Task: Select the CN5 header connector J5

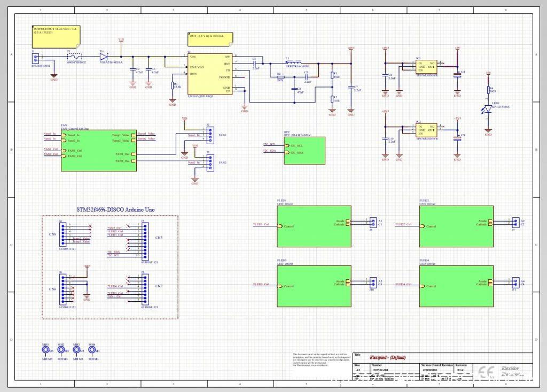Action: click(x=145, y=242)
